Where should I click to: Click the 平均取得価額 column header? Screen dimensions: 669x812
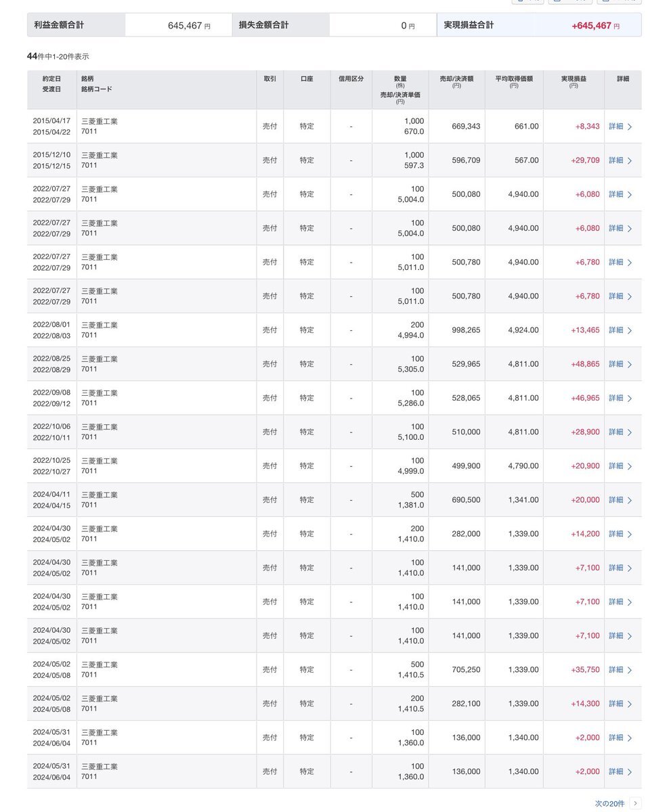pyautogui.click(x=514, y=78)
